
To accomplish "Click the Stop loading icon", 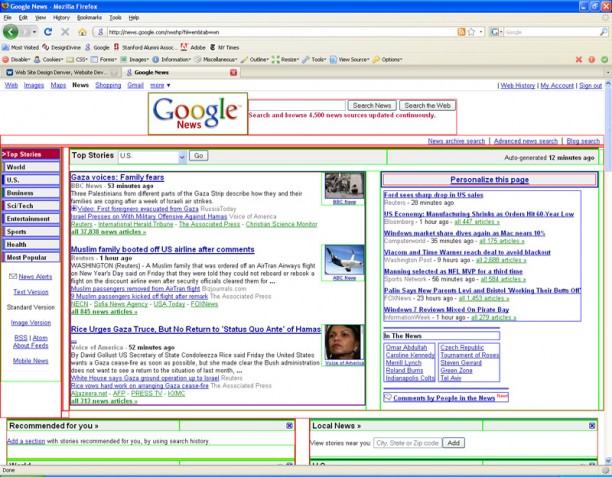I will coord(66,32).
